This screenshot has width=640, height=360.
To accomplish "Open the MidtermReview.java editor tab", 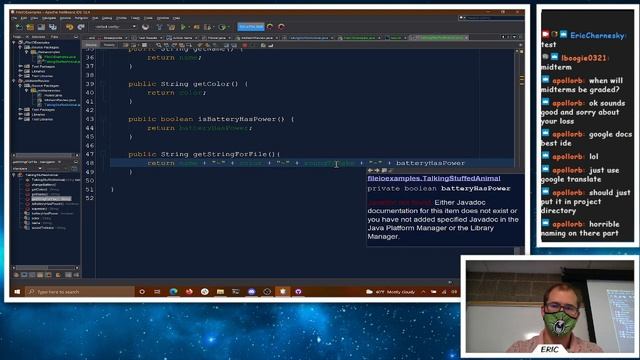I will pos(257,38).
